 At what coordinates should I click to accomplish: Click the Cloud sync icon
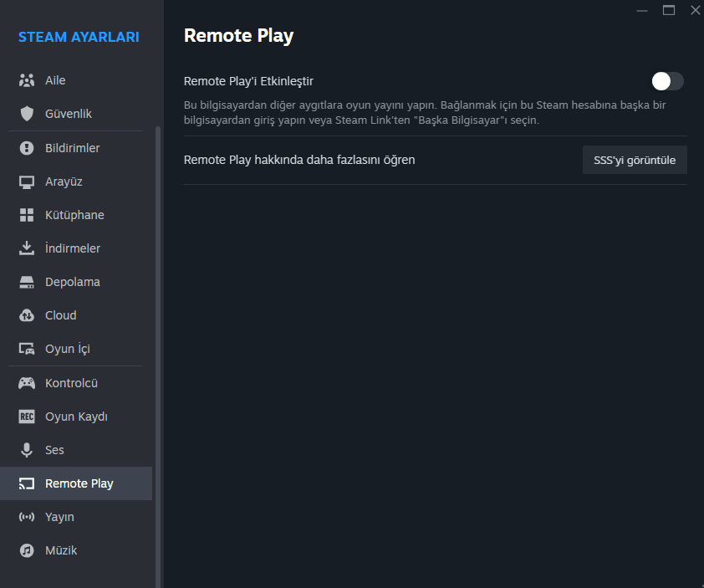[x=27, y=315]
